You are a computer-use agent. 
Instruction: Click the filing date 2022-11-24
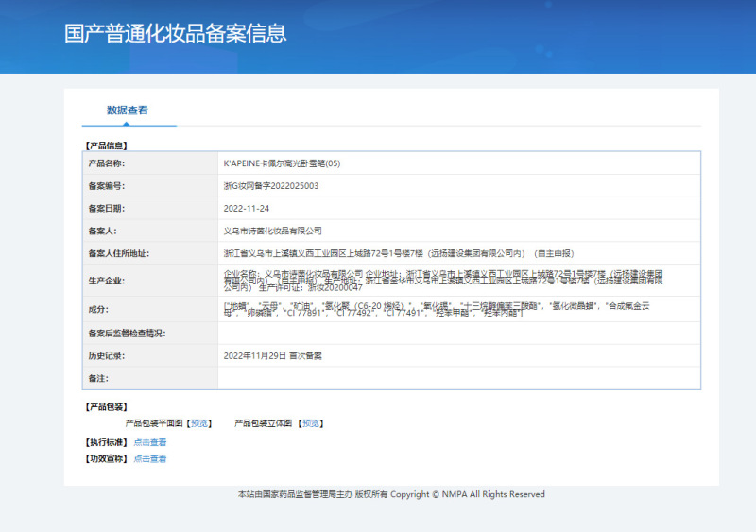point(247,208)
